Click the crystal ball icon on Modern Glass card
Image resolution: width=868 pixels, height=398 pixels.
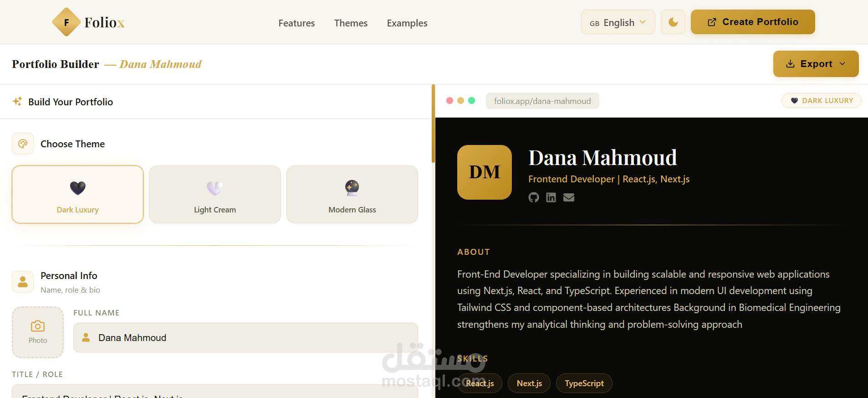(352, 188)
